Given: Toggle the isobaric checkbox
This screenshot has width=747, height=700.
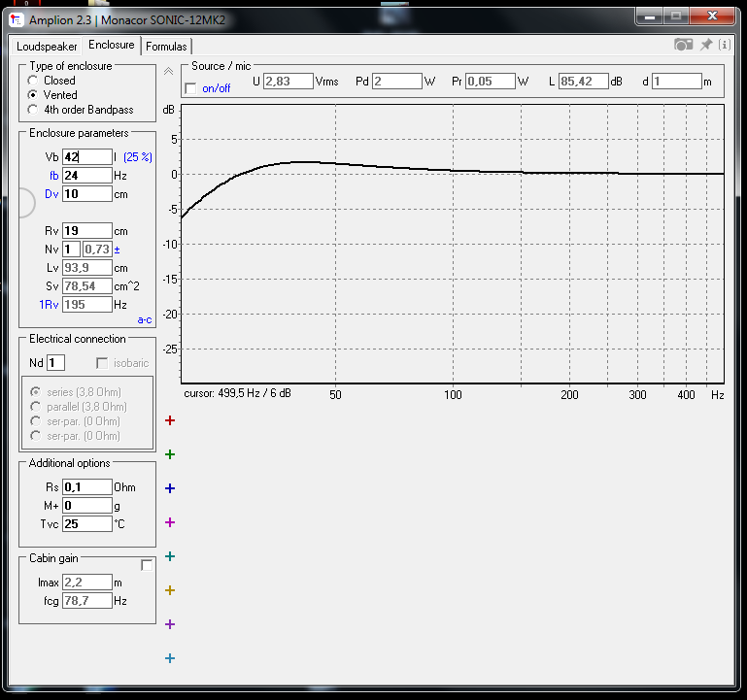Looking at the screenshot, I should [x=102, y=363].
